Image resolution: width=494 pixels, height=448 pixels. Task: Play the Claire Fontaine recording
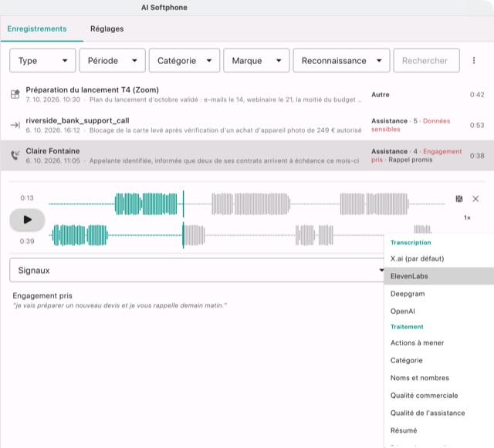click(x=28, y=220)
